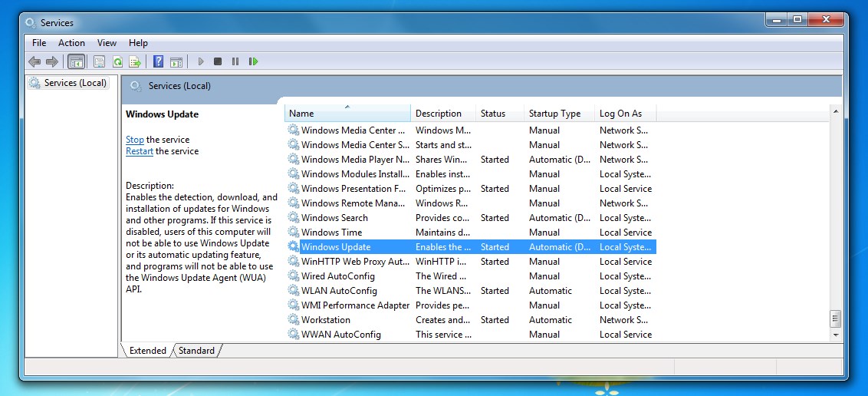Click 'Local Service' in Windows Time row
868x396 pixels.
[x=626, y=232]
